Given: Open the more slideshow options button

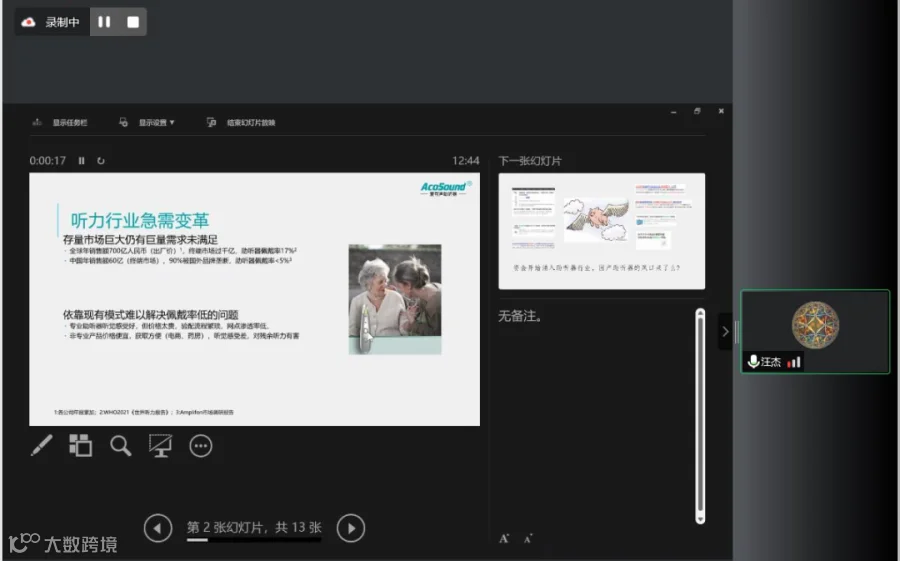Looking at the screenshot, I should pyautogui.click(x=201, y=446).
